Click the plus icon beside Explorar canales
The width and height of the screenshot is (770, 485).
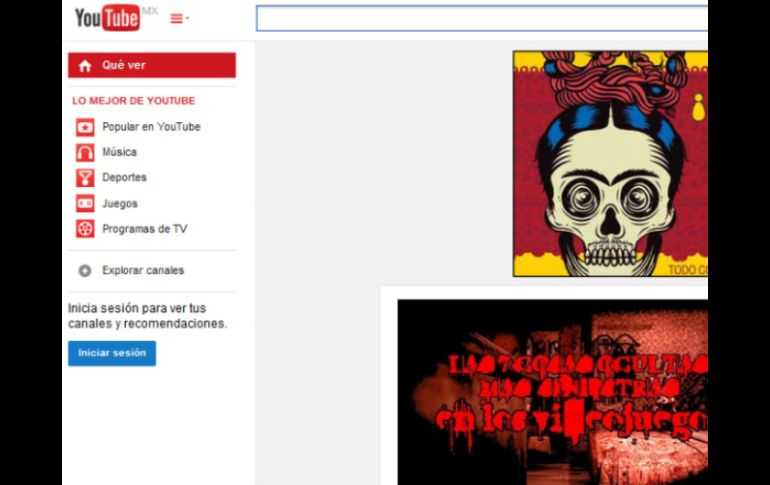click(85, 271)
